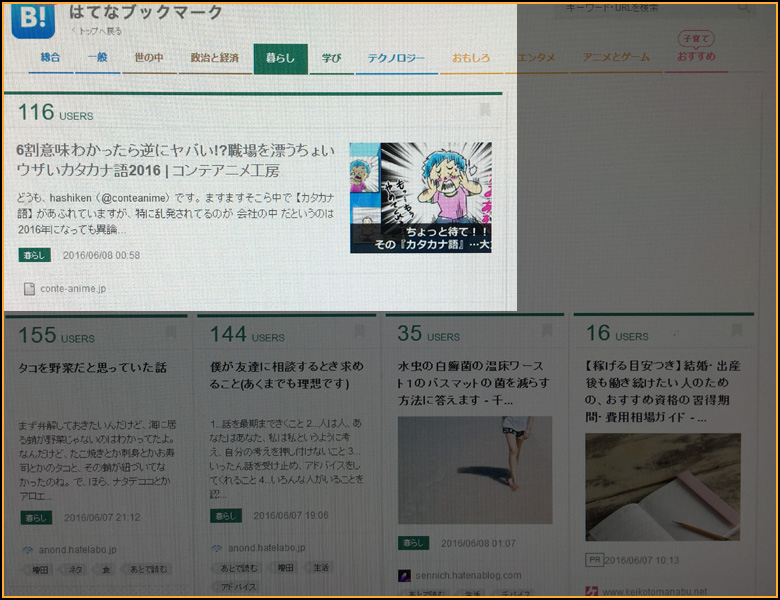The image size is (780, 600).
Task: Click the page icon beside conte-anime.jp
Action: click(29, 289)
